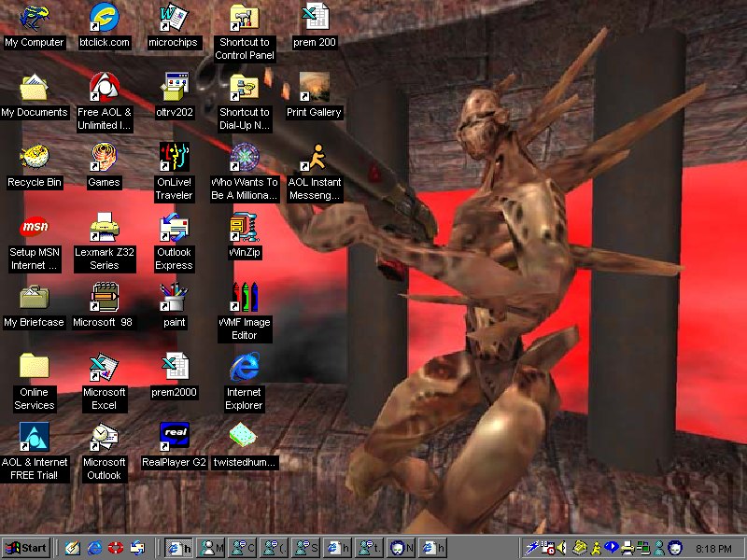Click the Napster taskbar button labeled N
The height and width of the screenshot is (560, 747).
[x=401, y=548]
